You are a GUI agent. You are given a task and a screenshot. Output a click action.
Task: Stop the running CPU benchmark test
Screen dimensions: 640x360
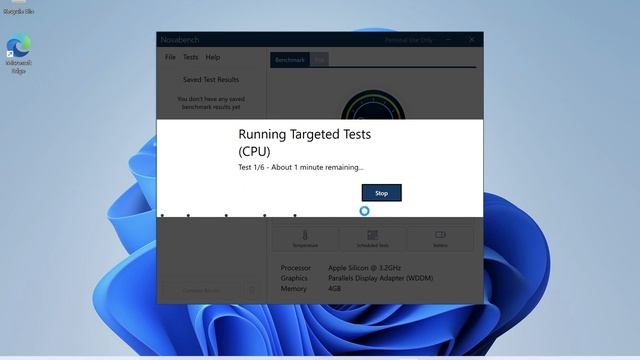pyautogui.click(x=381, y=193)
